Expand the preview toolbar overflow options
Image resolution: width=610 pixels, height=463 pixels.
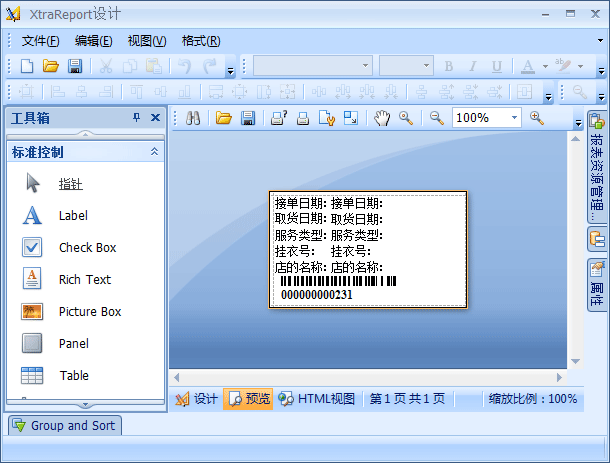point(578,123)
